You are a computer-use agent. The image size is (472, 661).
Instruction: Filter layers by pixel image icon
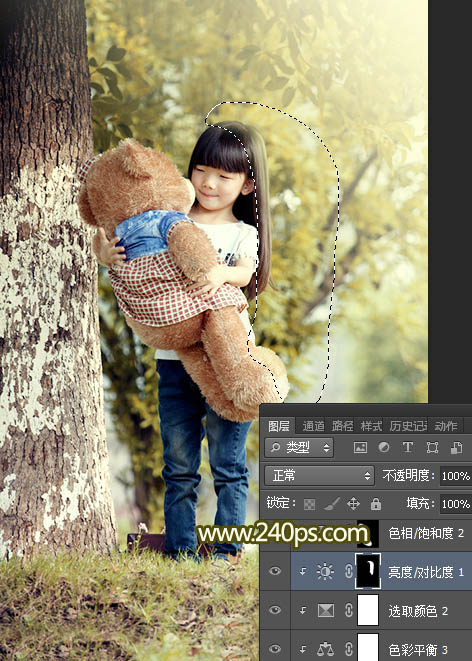(x=360, y=448)
